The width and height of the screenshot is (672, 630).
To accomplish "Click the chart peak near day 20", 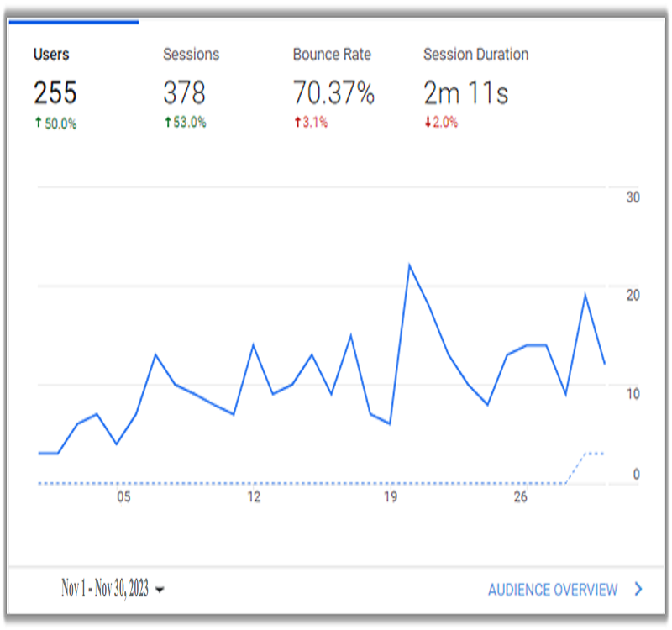I will 409,265.
